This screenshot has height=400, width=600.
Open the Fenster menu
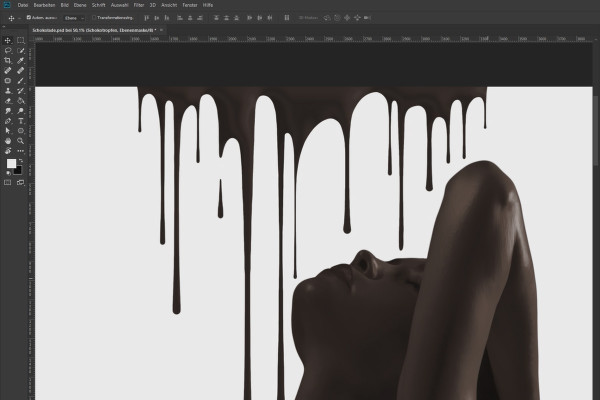(x=190, y=5)
